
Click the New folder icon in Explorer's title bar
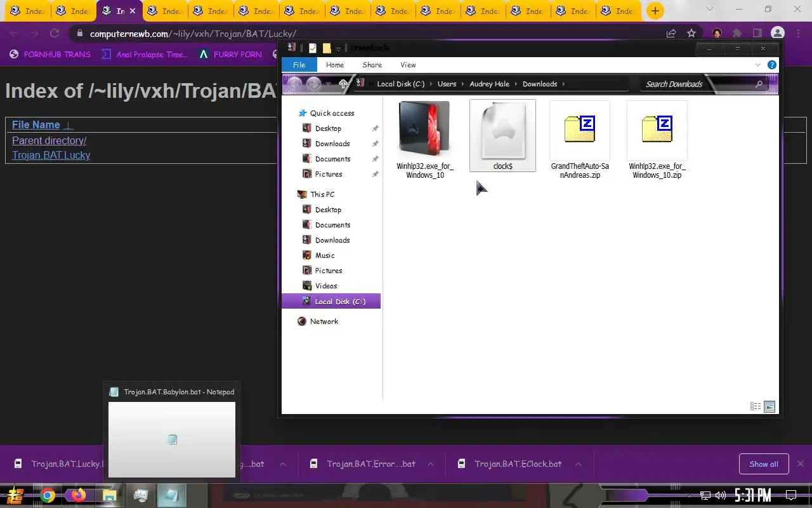pos(327,48)
